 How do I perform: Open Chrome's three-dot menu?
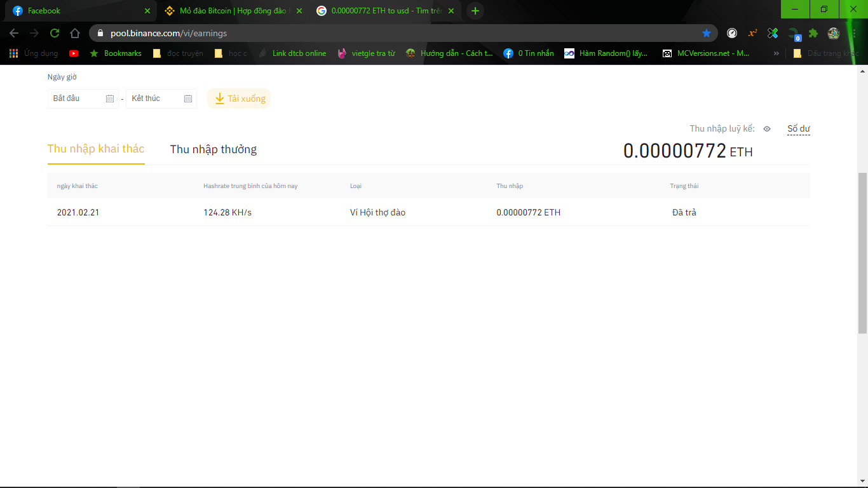(854, 33)
